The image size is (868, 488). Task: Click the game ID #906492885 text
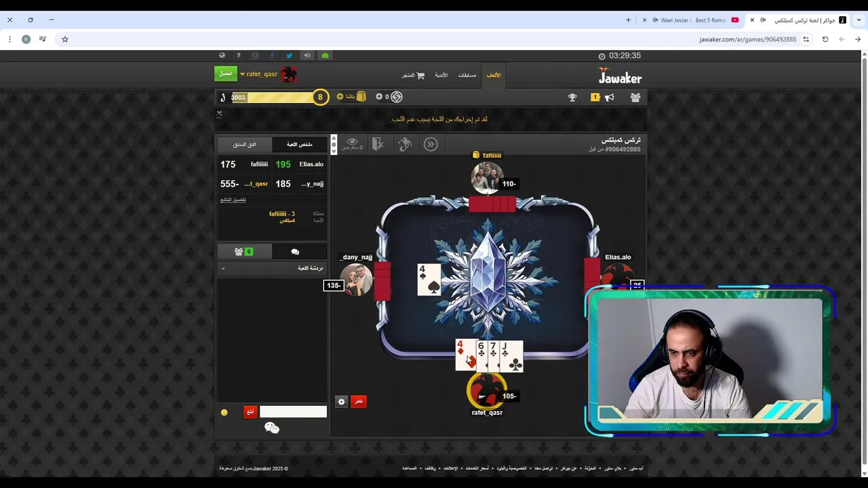(x=623, y=149)
